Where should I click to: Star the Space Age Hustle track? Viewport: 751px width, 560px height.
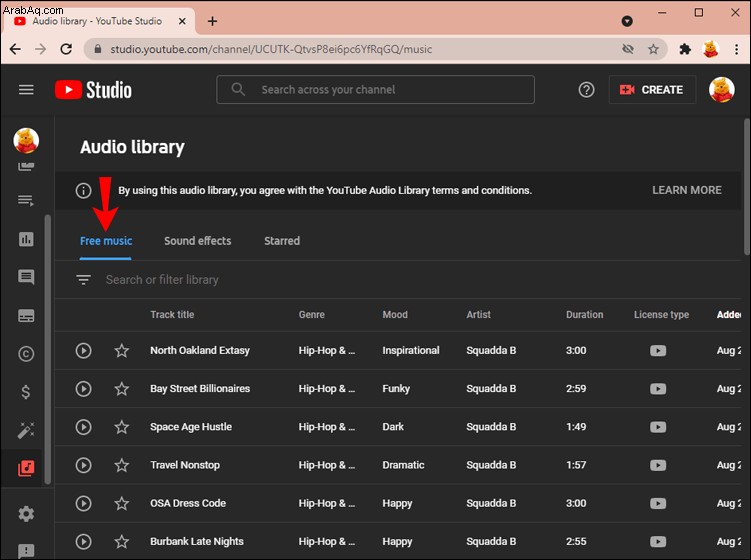(x=122, y=427)
